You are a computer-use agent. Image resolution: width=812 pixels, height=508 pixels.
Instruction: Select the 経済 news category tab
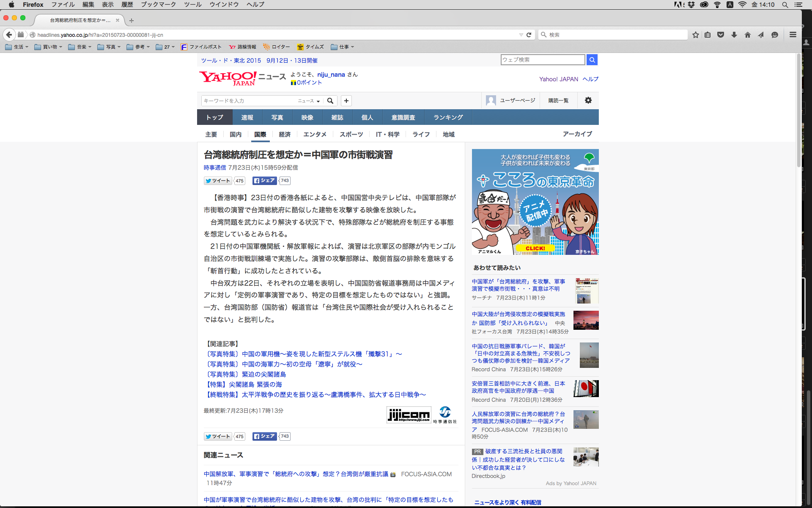[285, 134]
